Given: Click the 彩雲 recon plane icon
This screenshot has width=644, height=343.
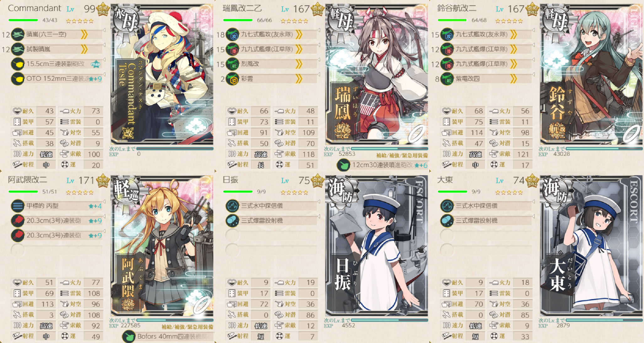Looking at the screenshot, I should (x=233, y=79).
